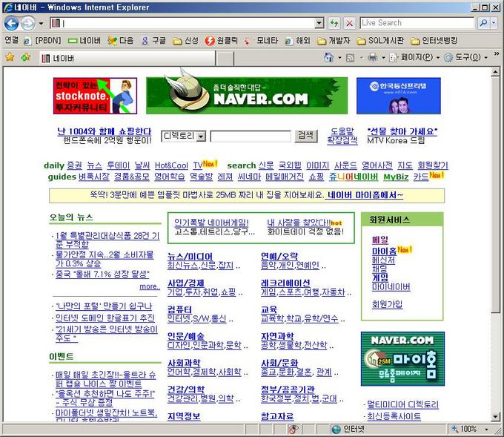Click the green NAVER.COM logo banner
504x437 pixels.
click(247, 95)
